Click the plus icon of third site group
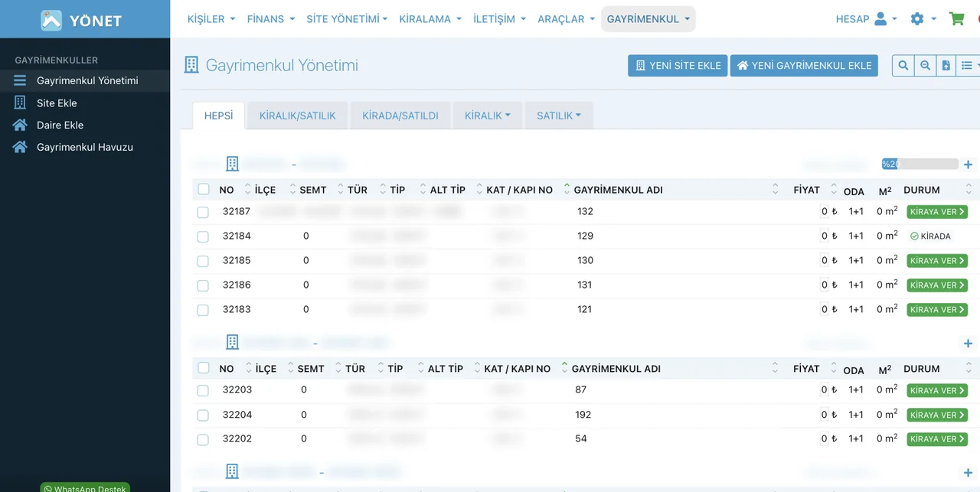The height and width of the screenshot is (492, 980). tap(968, 473)
